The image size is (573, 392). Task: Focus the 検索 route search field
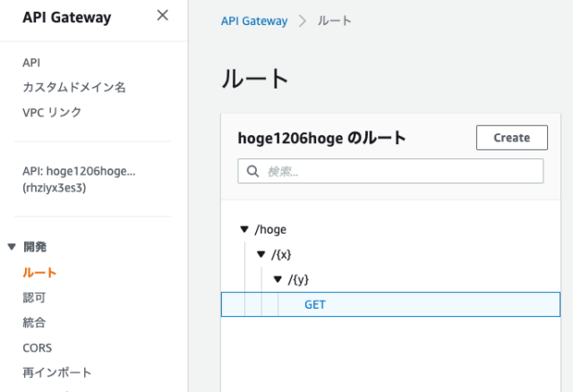[x=390, y=171]
